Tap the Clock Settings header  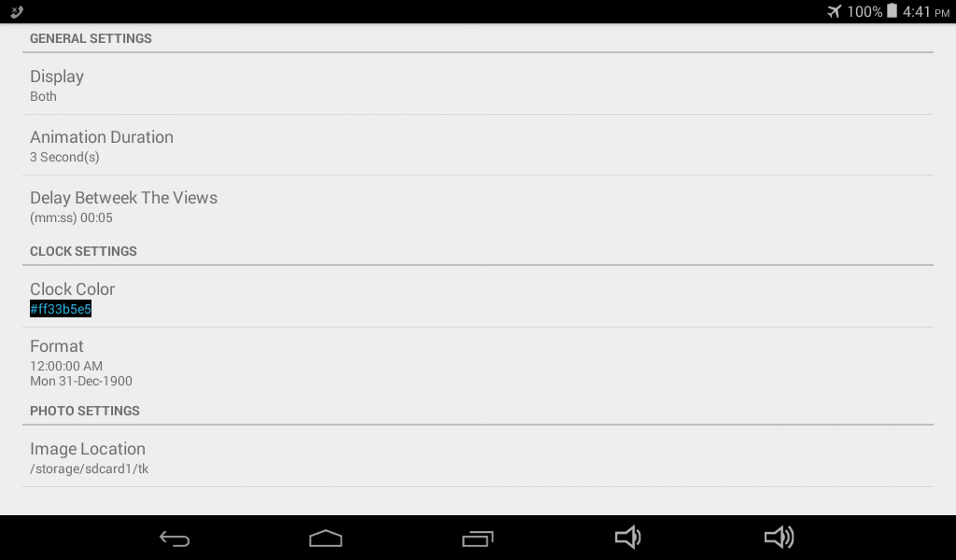83,251
